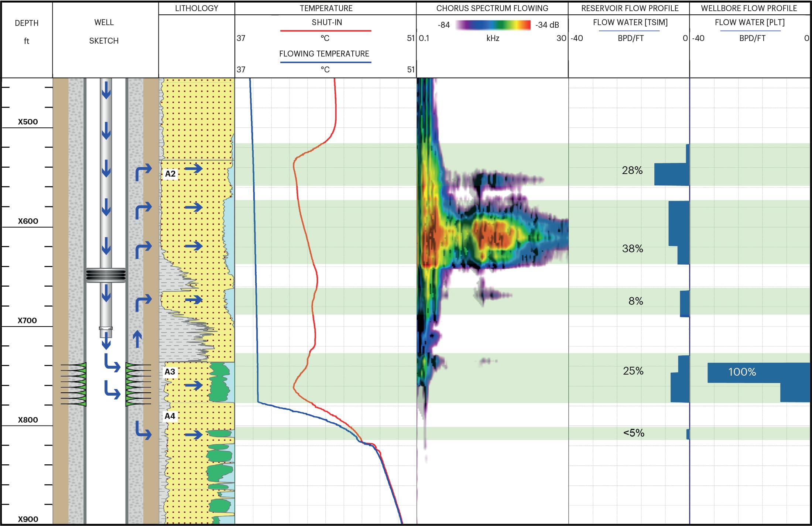The width and height of the screenshot is (812, 526).
Task: Select the tubing end icon in the well sketch
Action: click(106, 329)
